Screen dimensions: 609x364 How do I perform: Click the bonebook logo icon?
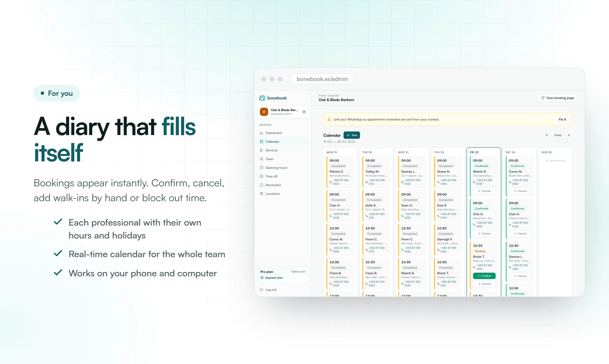coord(262,98)
